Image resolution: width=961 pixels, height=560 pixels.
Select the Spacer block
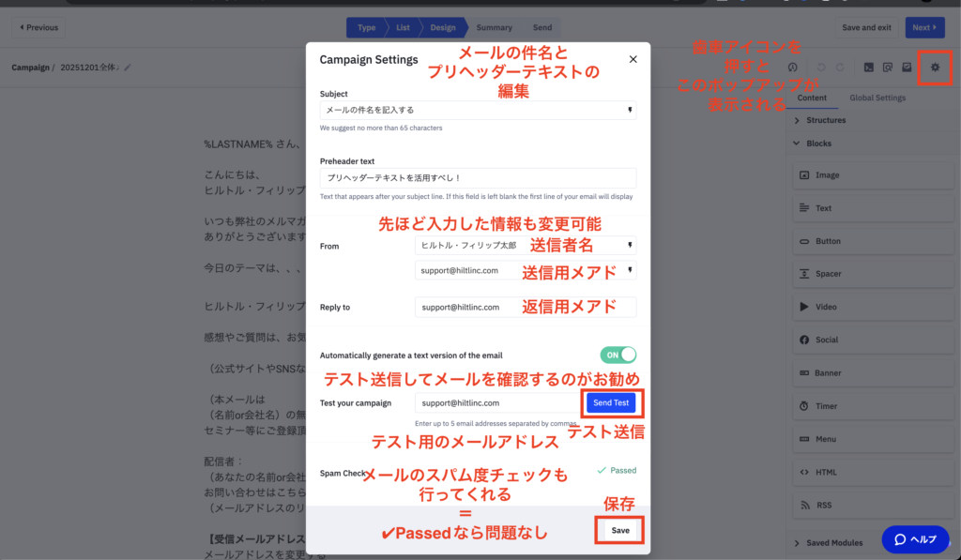(873, 274)
